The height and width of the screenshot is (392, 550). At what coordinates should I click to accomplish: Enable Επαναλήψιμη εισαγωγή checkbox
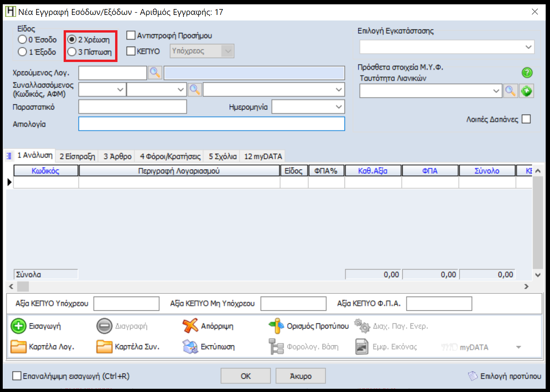[x=17, y=376]
